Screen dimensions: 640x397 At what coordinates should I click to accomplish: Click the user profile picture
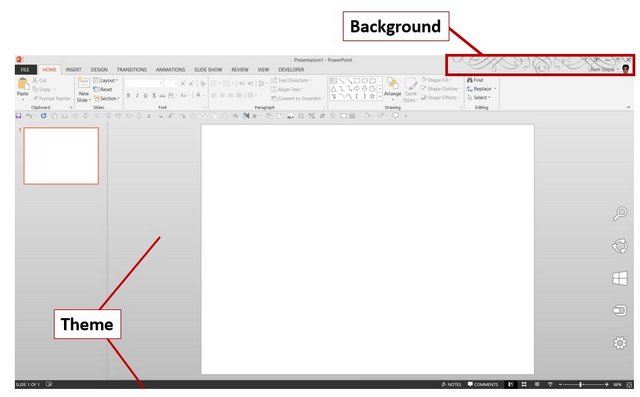[x=626, y=69]
